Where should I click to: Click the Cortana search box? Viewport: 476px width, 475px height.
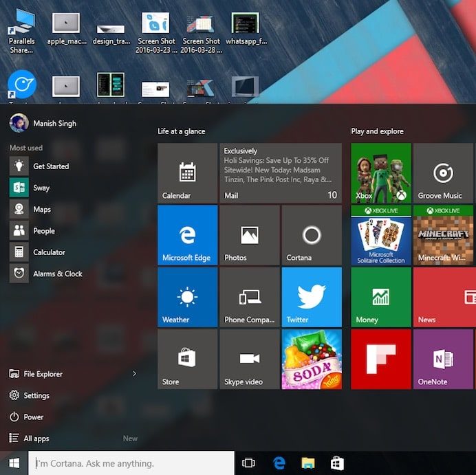tap(131, 463)
